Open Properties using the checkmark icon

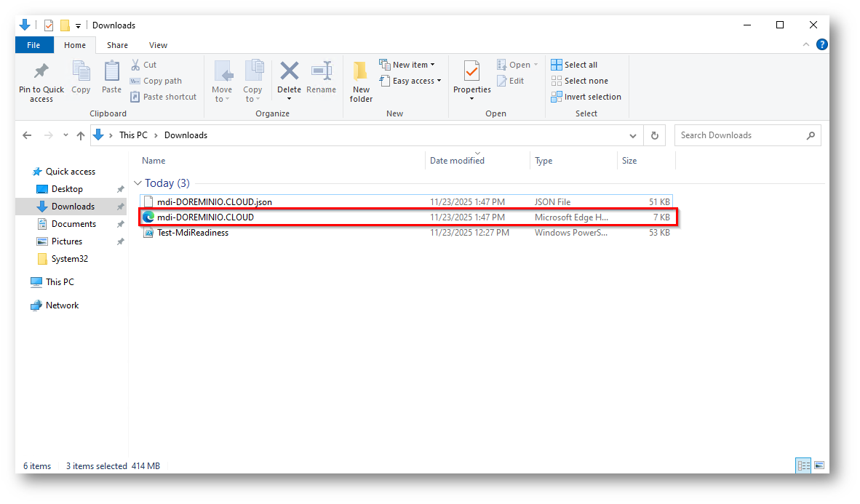pyautogui.click(x=471, y=71)
